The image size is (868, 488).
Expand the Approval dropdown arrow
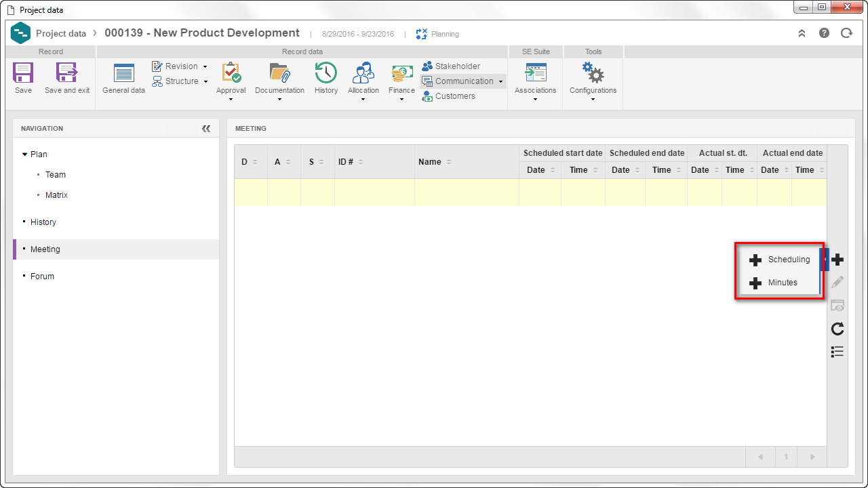coord(231,100)
